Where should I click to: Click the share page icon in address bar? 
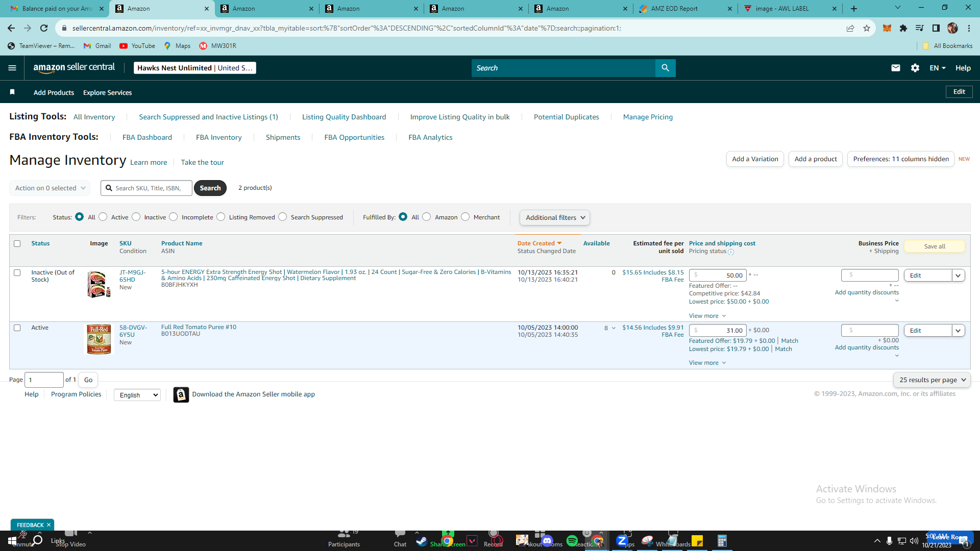(850, 28)
